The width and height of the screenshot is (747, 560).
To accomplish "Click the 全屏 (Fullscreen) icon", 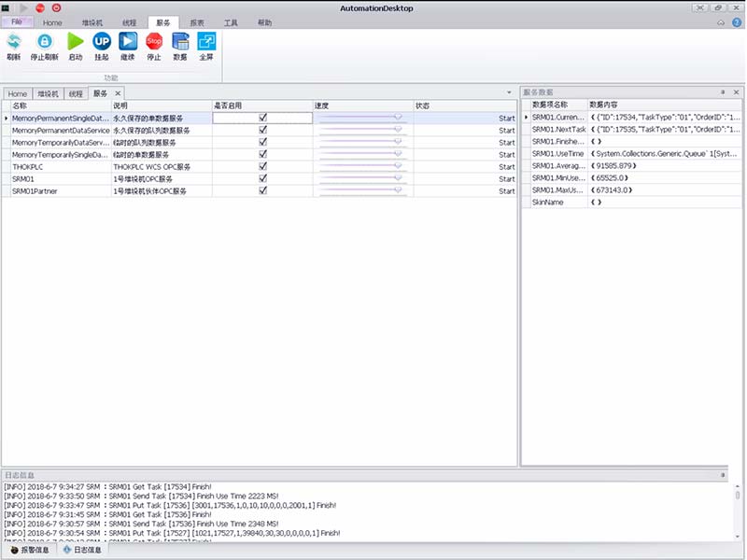I will point(206,44).
